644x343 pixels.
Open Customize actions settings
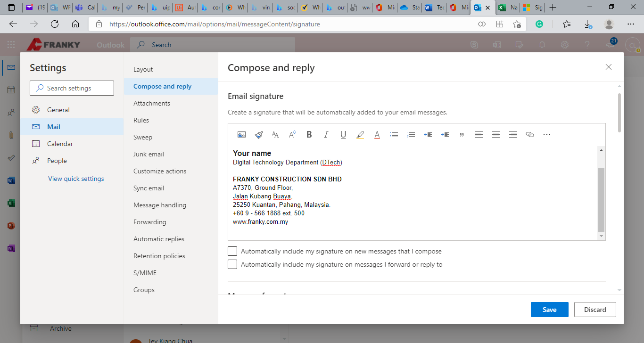pos(171,171)
